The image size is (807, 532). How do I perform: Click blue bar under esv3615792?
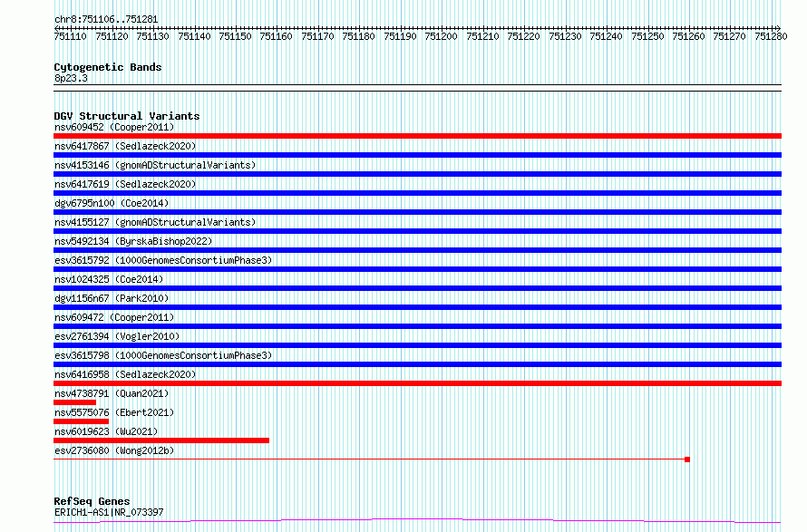[x=417, y=269]
